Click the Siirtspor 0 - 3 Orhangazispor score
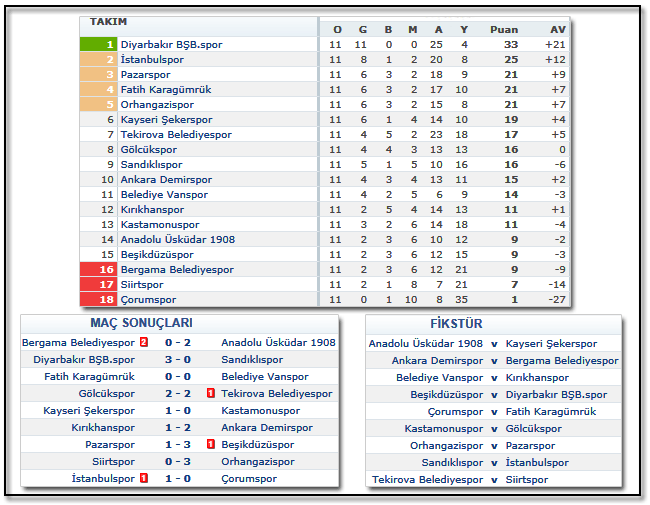The height and width of the screenshot is (505, 650). [x=177, y=461]
